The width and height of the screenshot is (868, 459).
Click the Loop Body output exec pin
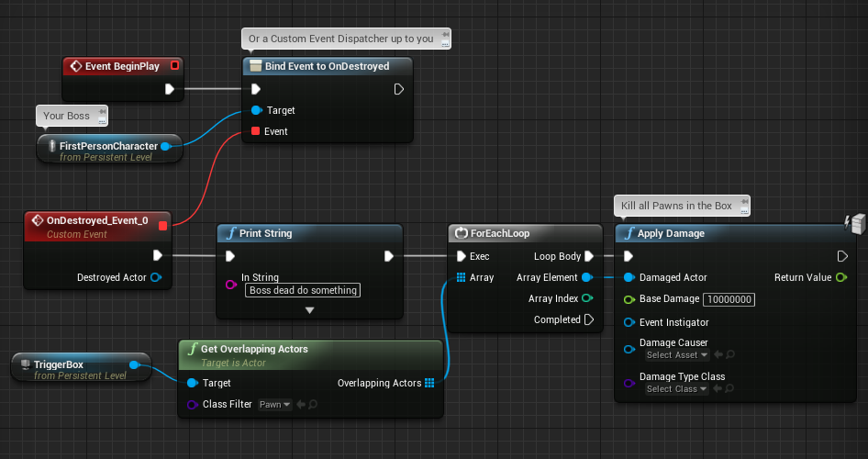click(x=589, y=256)
